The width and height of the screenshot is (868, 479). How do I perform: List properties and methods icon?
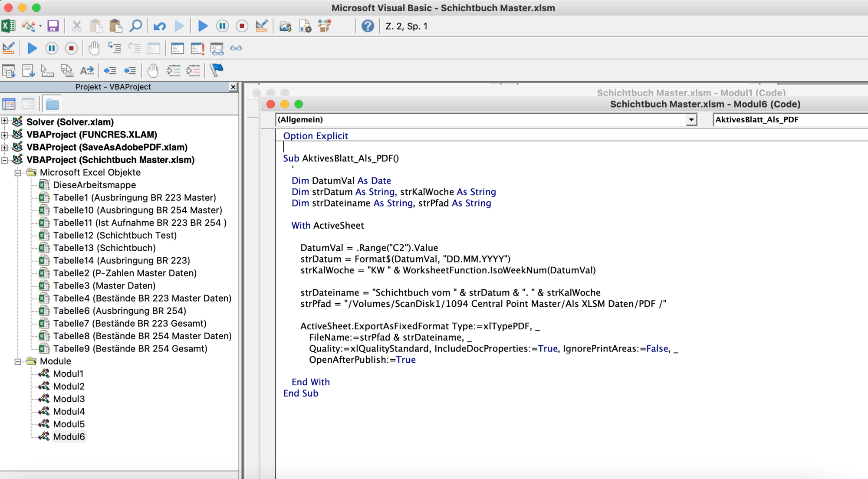(9, 70)
